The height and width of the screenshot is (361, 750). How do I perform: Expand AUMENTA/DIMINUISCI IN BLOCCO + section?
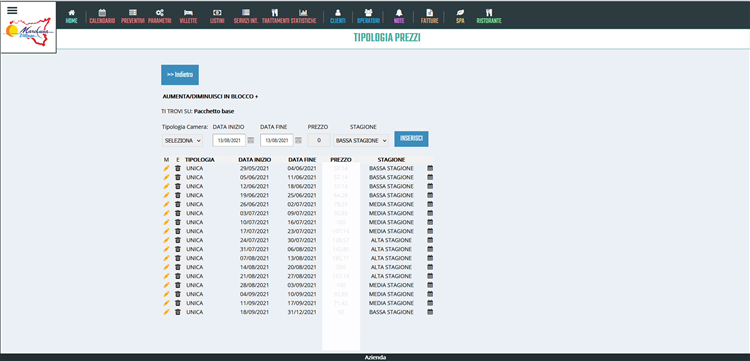pos(210,97)
